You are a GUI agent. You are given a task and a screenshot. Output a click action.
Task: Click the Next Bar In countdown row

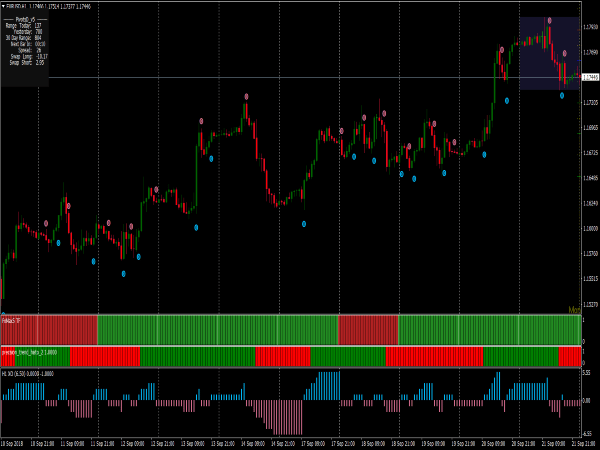click(x=28, y=44)
